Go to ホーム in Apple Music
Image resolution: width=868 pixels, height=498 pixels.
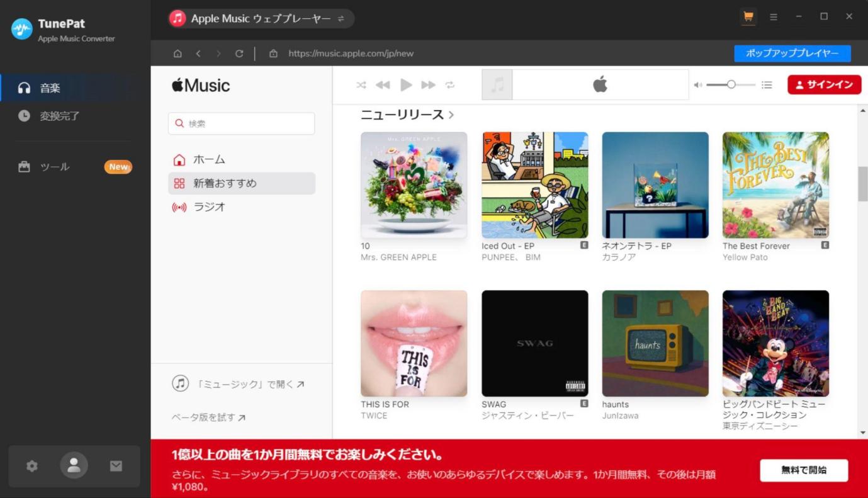[x=242, y=160]
